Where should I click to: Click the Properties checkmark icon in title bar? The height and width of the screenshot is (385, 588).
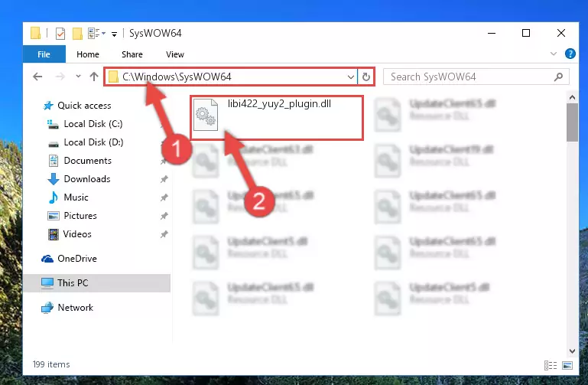pyautogui.click(x=60, y=34)
